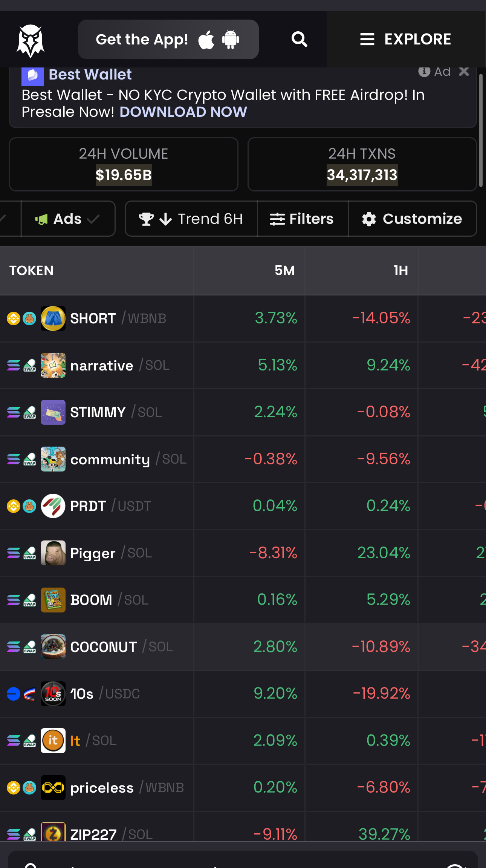Open the Filters panel
486x868 pixels.
[303, 219]
